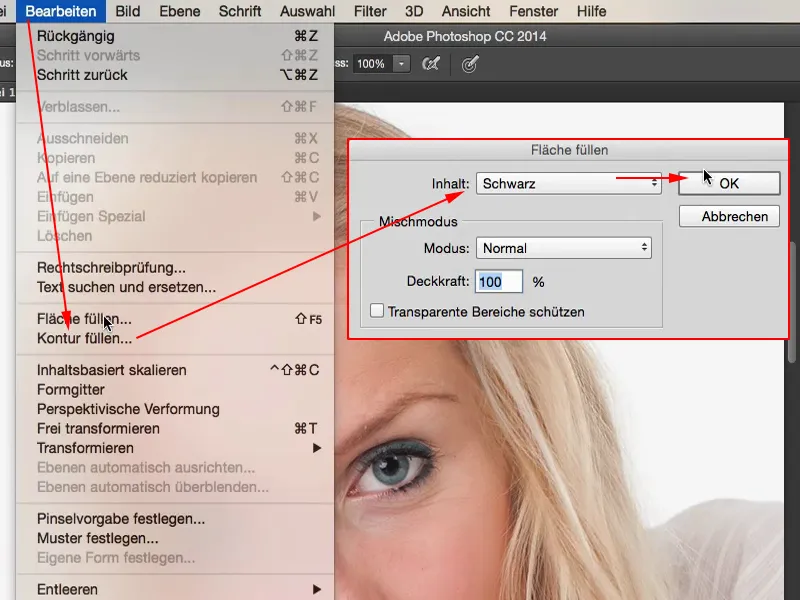This screenshot has width=800, height=600.
Task: Enable Transparente Bereiche schützen checkbox
Action: click(377, 311)
